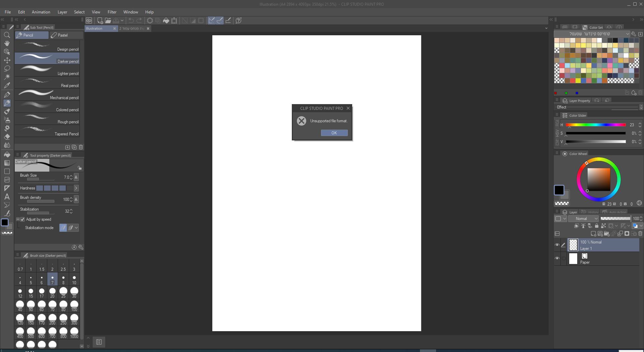Image resolution: width=644 pixels, height=352 pixels.
Task: Select the Fill bucket tool in left toolbar
Action: coord(7,155)
